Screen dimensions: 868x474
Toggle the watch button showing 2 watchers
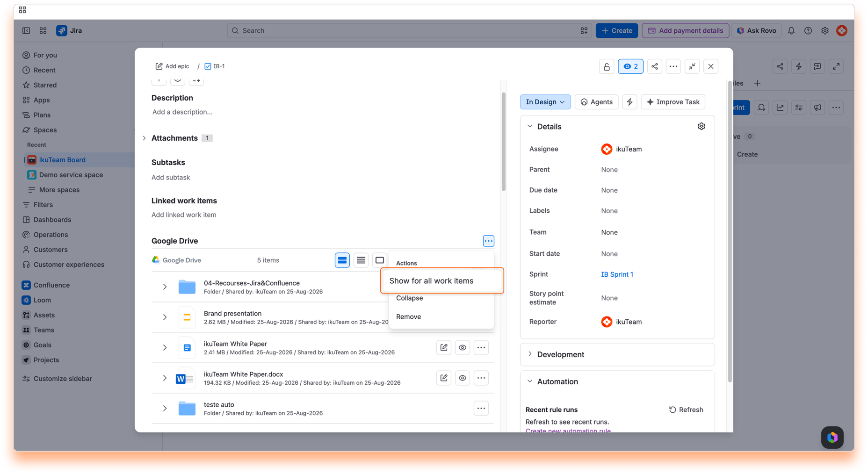point(630,66)
